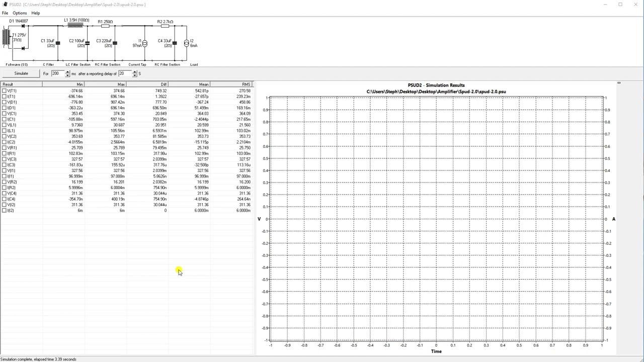Click the simulation duration field showing 200

point(58,73)
